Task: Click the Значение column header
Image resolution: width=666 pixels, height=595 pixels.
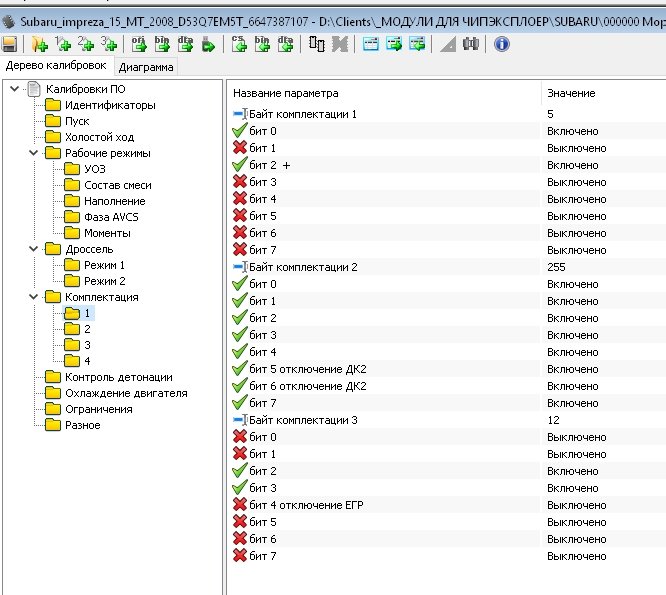Action: pos(570,93)
